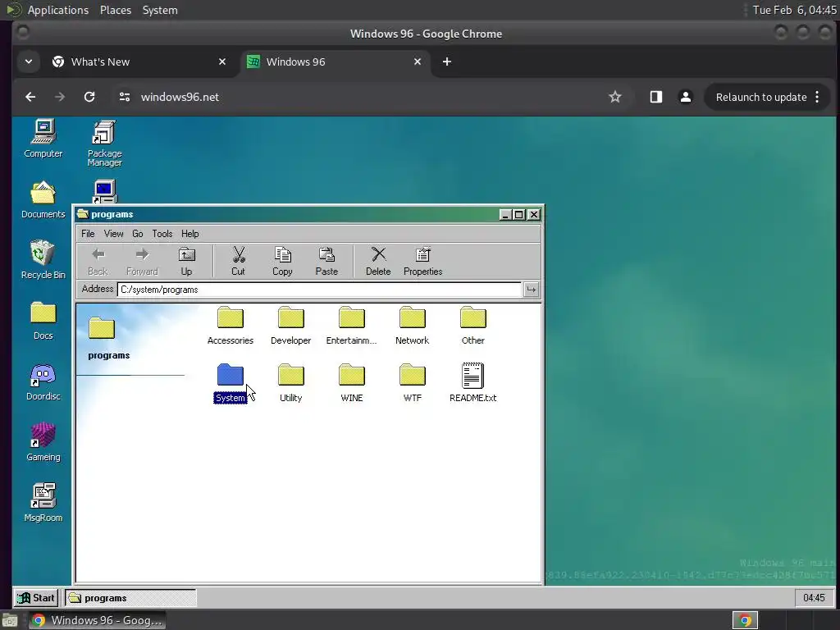840x630 pixels.
Task: Open the Tools menu in explorer
Action: [162, 234]
